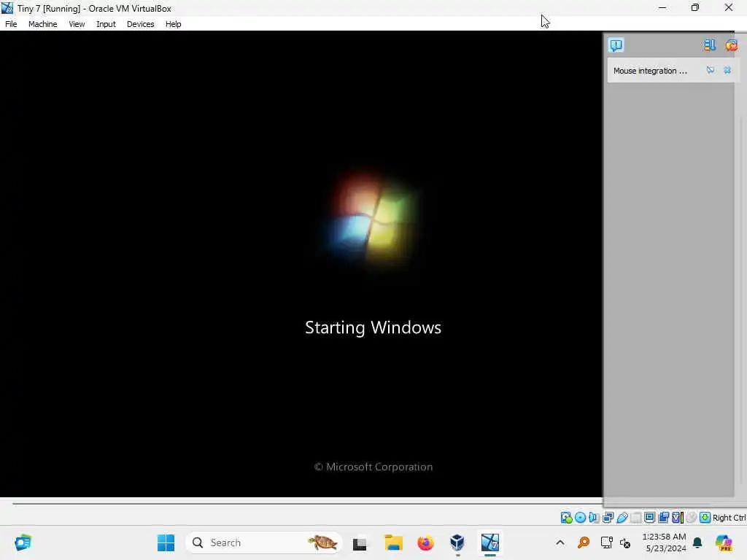
Task: Open notifications via the bell icon
Action: click(697, 542)
